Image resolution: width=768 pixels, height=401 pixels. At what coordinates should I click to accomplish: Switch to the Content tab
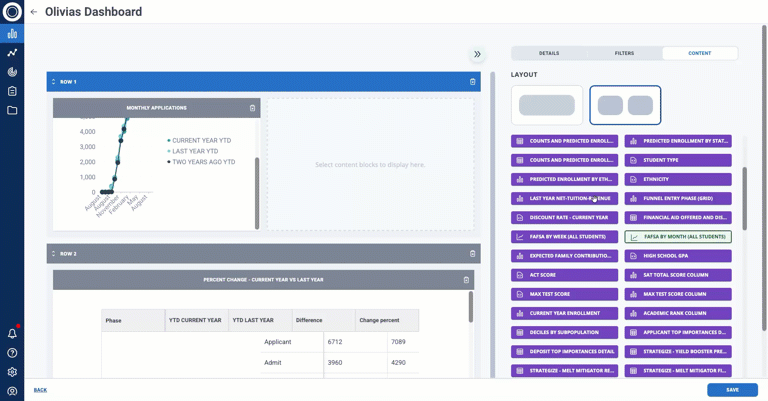click(x=700, y=53)
